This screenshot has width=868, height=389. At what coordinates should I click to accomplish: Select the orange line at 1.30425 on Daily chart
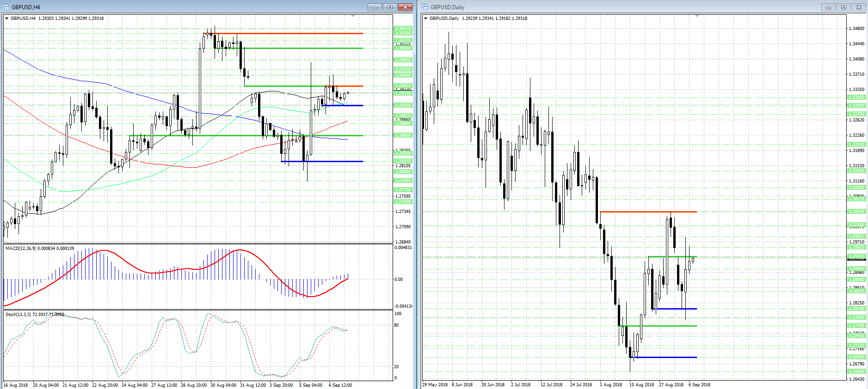coord(648,212)
